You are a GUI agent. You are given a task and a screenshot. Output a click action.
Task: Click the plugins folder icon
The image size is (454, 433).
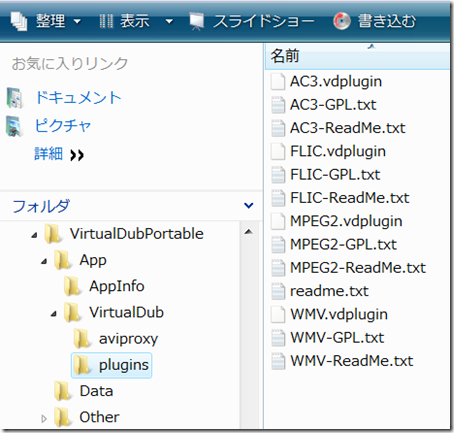tap(82, 365)
